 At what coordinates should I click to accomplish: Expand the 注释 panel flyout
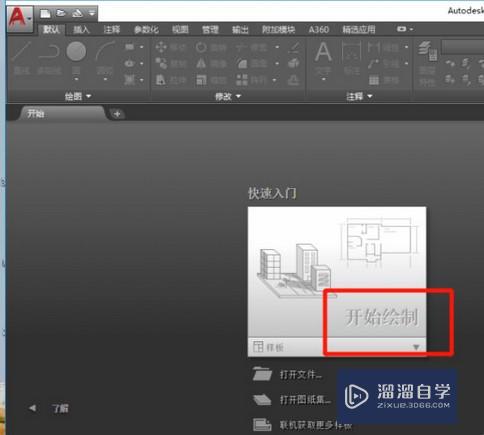click(x=359, y=97)
